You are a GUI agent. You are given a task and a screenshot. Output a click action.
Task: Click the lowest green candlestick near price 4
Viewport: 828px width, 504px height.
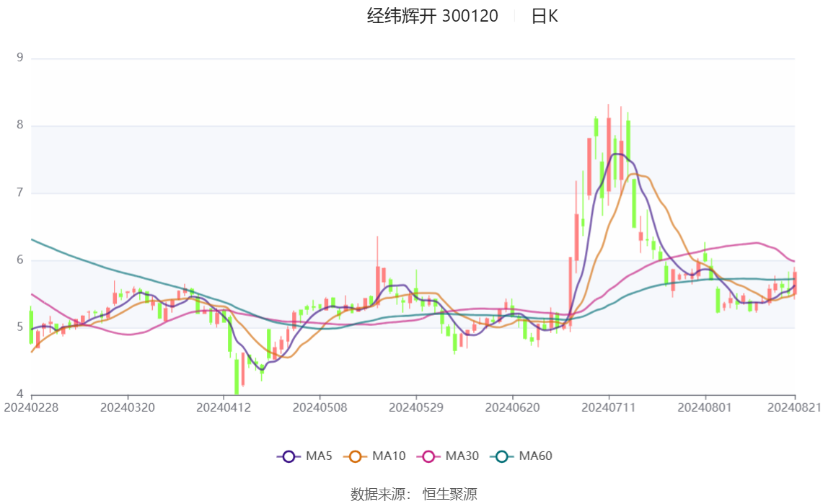[x=236, y=376]
